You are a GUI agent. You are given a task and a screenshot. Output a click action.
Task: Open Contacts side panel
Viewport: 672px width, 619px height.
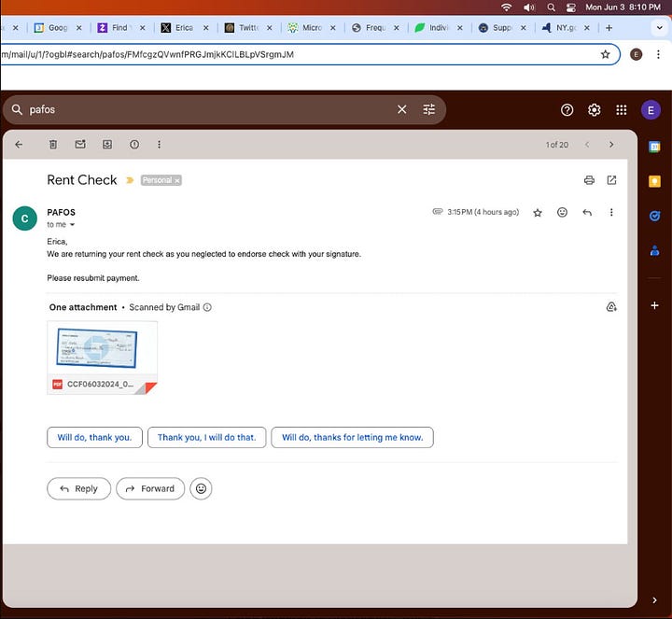[x=654, y=250]
